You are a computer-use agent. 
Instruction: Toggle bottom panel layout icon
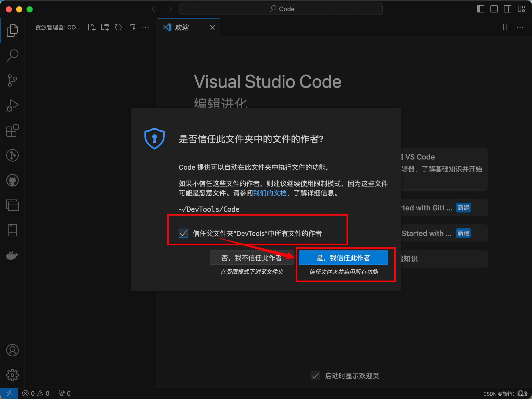click(x=494, y=9)
